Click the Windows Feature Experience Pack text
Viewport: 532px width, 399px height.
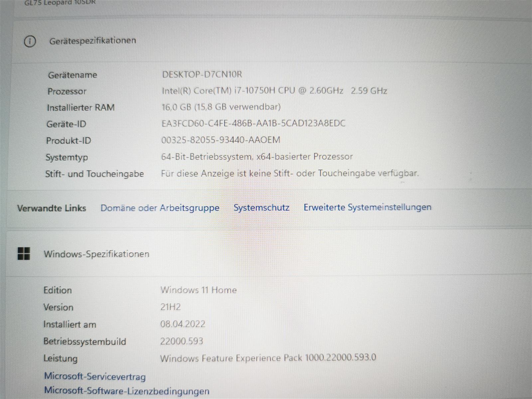pos(268,358)
